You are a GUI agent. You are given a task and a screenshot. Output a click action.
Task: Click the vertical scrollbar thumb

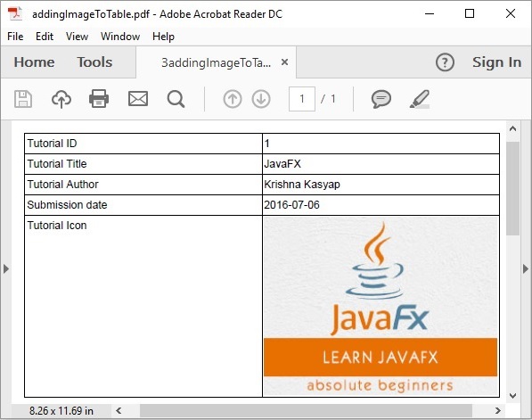pos(513,188)
